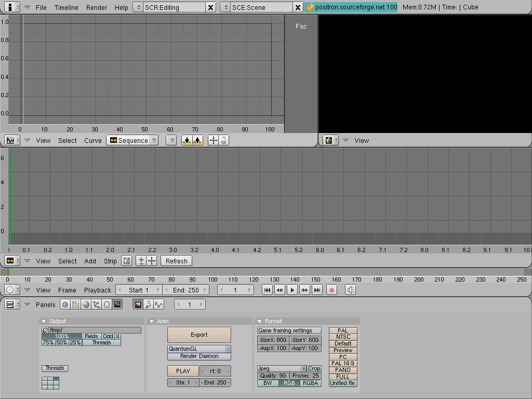Switch to Editing context square icon

[x=107, y=304]
